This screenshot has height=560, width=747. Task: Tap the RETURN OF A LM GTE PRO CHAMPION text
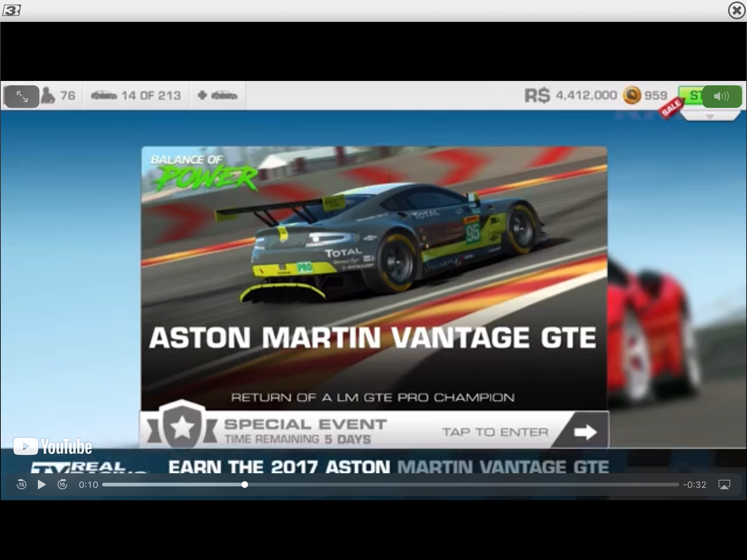pos(373,397)
